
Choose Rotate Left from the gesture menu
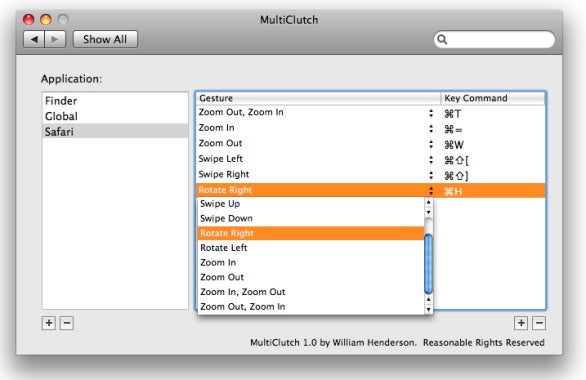311,248
